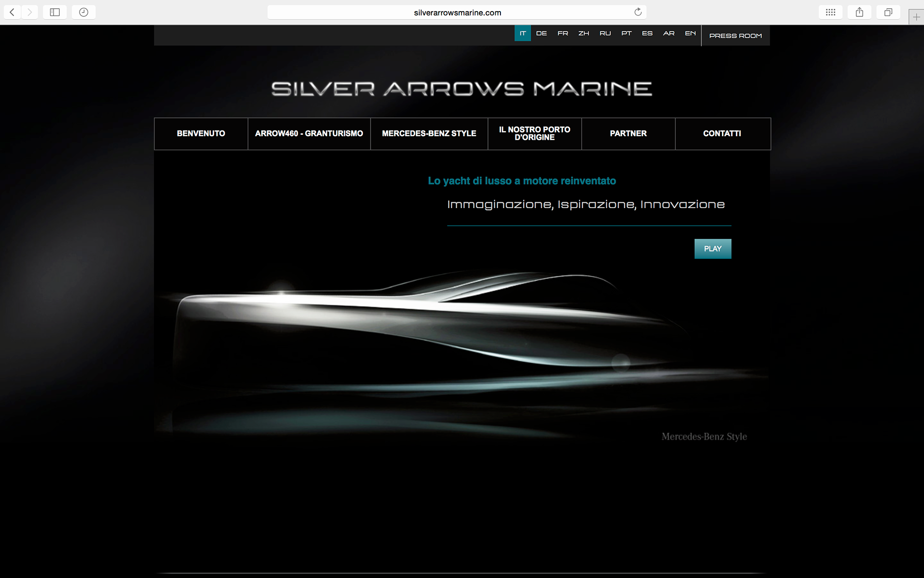This screenshot has height=578, width=924.
Task: Switch site language to EN
Action: 690,33
